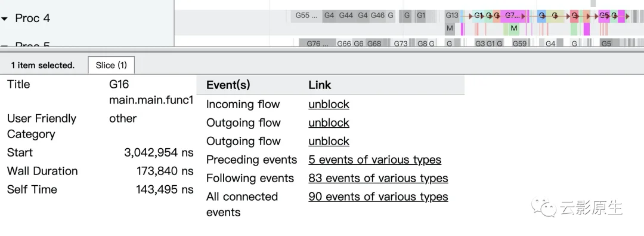
Task: Open the second Outgoing flow unblock link
Action: click(x=329, y=141)
